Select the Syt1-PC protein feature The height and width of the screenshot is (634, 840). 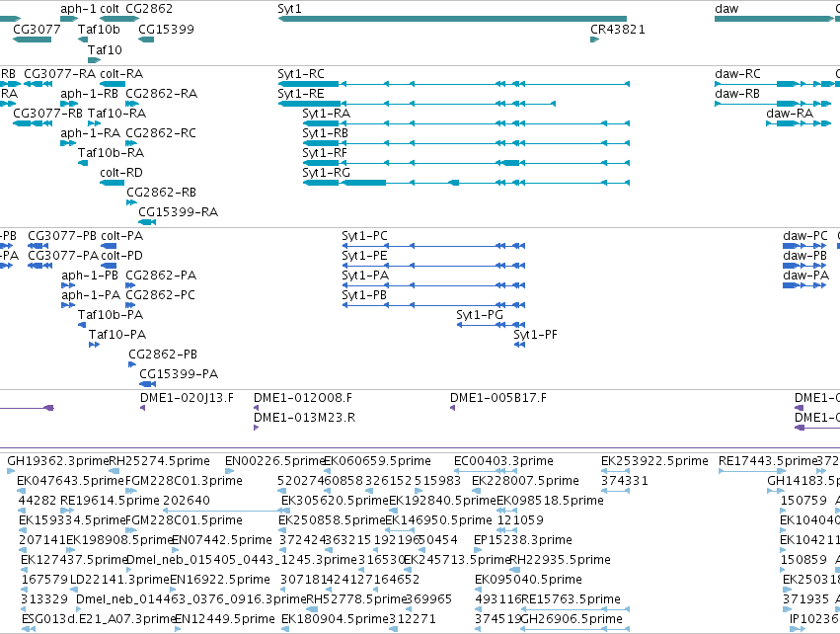coord(433,246)
